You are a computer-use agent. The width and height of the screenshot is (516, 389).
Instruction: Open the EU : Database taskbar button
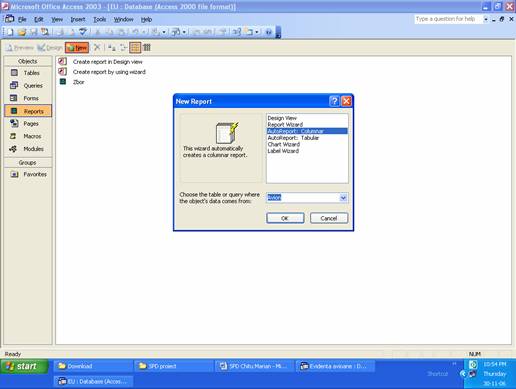[93, 381]
